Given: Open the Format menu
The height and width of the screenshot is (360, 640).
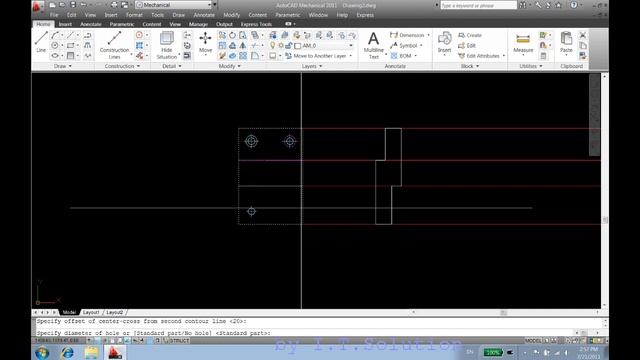Looking at the screenshot, I should click(x=134, y=15).
